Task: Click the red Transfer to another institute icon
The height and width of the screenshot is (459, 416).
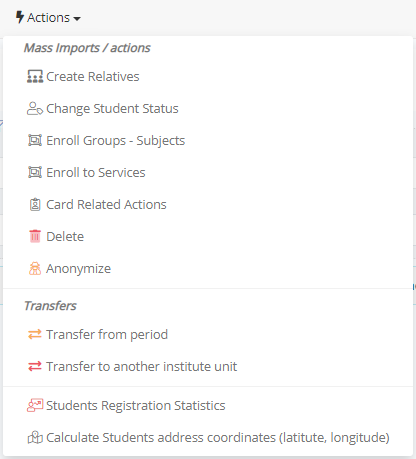Action: [35, 366]
